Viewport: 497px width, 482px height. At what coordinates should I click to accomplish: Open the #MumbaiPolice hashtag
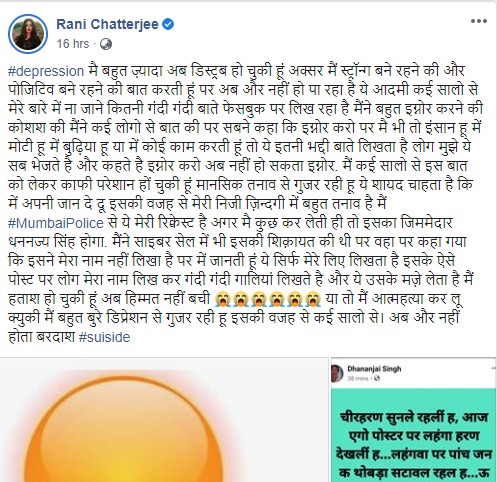coord(56,223)
